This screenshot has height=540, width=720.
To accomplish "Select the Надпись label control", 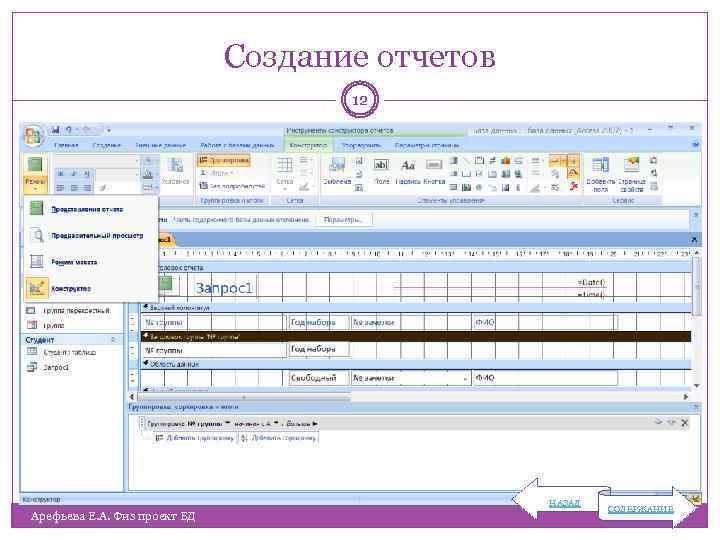I will pos(408,171).
